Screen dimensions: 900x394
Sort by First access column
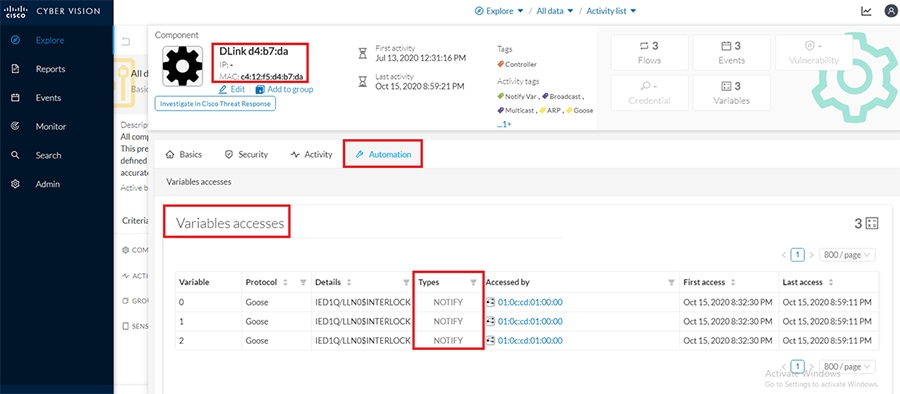coord(732,283)
